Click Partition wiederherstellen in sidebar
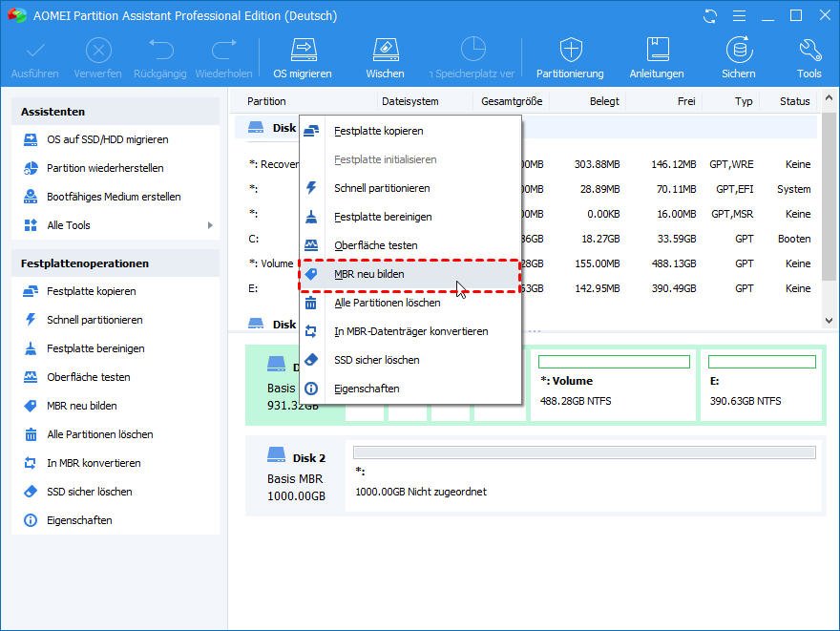Viewport: 840px width, 631px height. click(105, 168)
